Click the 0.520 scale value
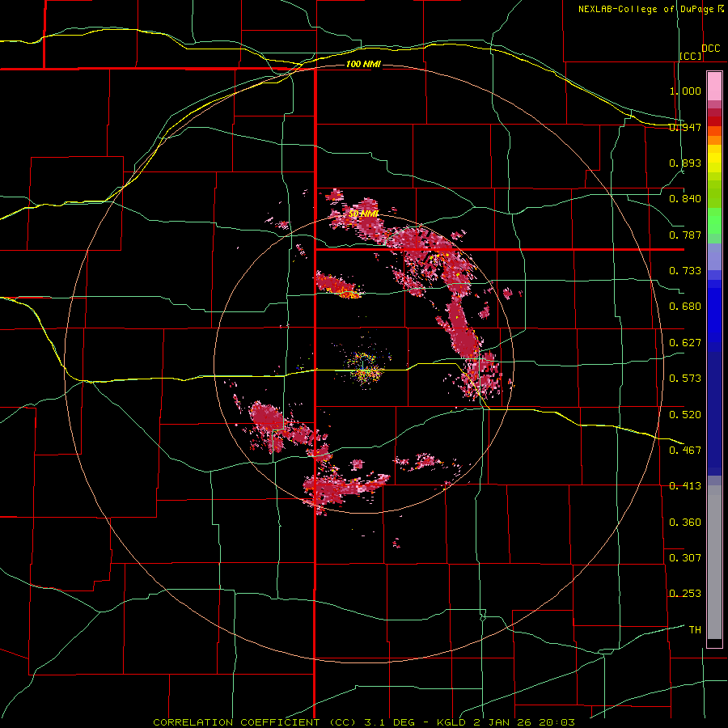728x728 pixels. (685, 414)
